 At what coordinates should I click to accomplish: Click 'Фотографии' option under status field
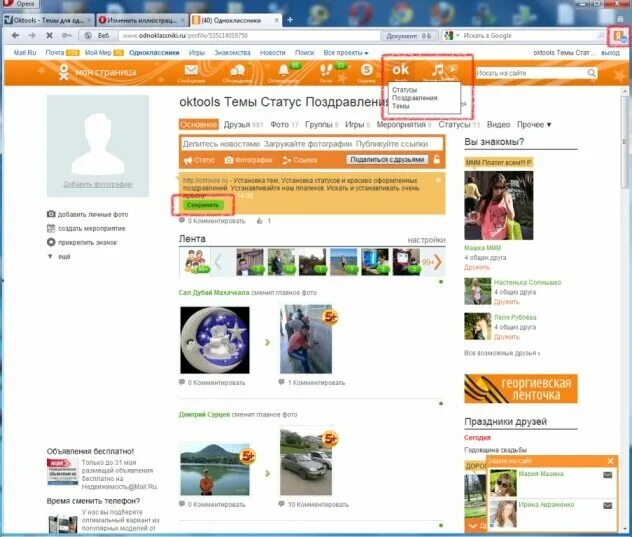coord(248,160)
